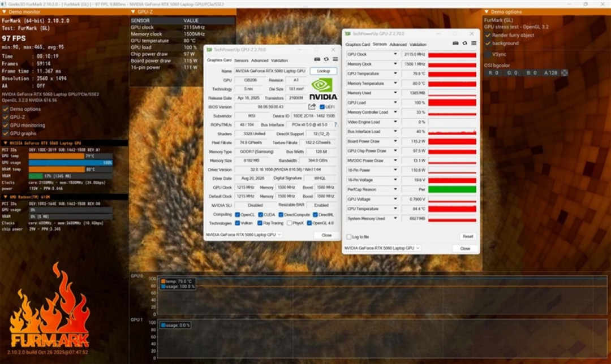Click the BIOS export share icon
Image resolution: width=611 pixels, height=364 pixels.
pyautogui.click(x=312, y=107)
